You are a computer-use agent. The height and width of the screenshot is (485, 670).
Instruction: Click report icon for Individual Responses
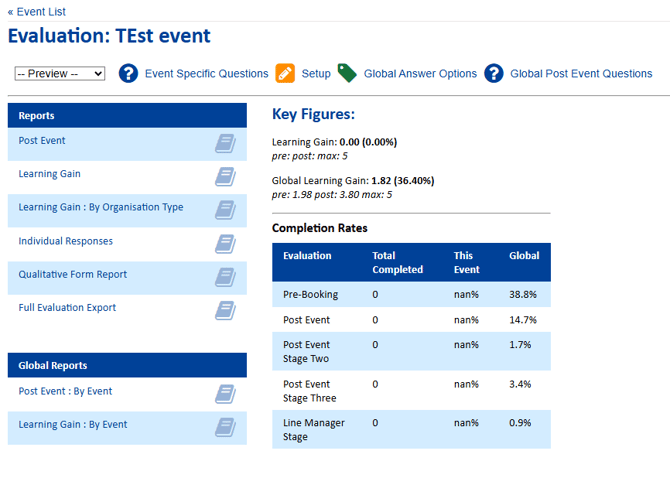pyautogui.click(x=225, y=243)
